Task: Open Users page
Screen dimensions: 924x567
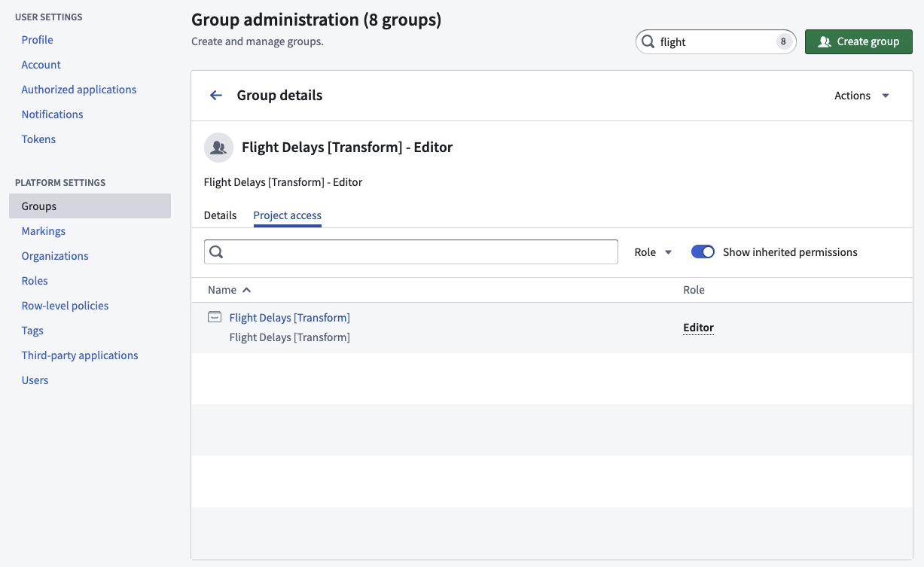Action: pos(35,380)
